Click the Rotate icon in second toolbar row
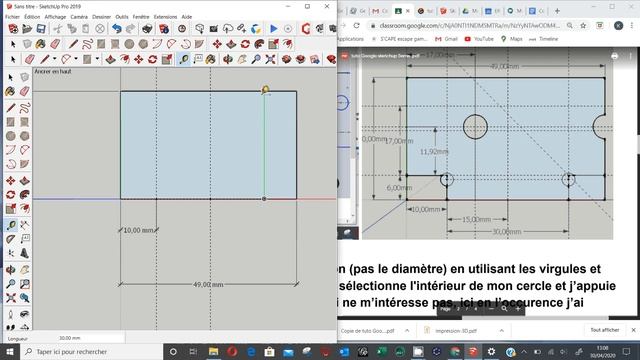The image size is (640, 360). tap(245, 44)
